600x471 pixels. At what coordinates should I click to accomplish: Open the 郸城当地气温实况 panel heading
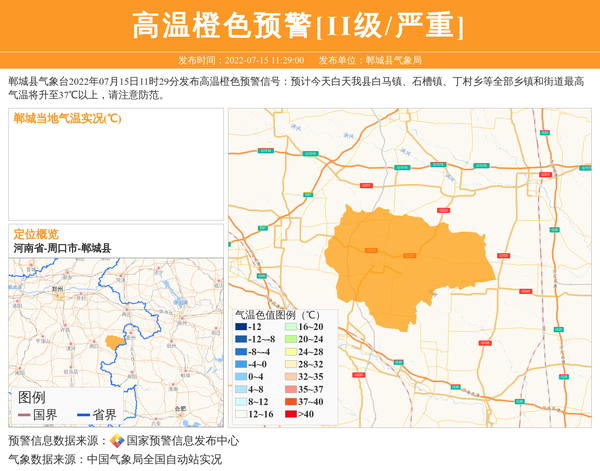(x=68, y=118)
